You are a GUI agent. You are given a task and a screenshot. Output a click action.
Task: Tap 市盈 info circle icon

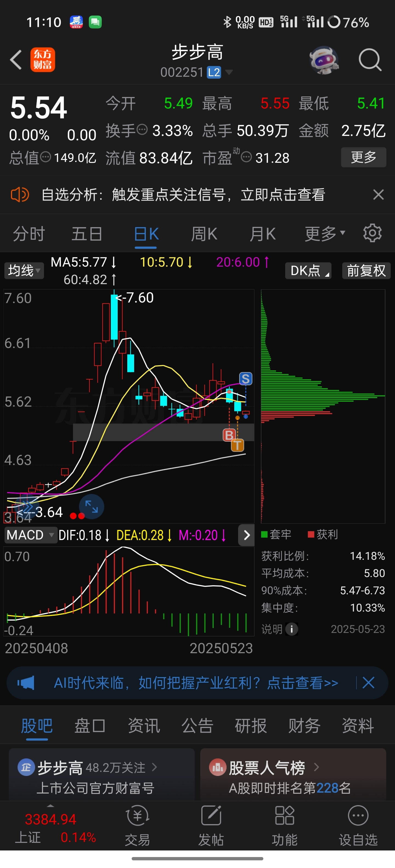(247, 157)
